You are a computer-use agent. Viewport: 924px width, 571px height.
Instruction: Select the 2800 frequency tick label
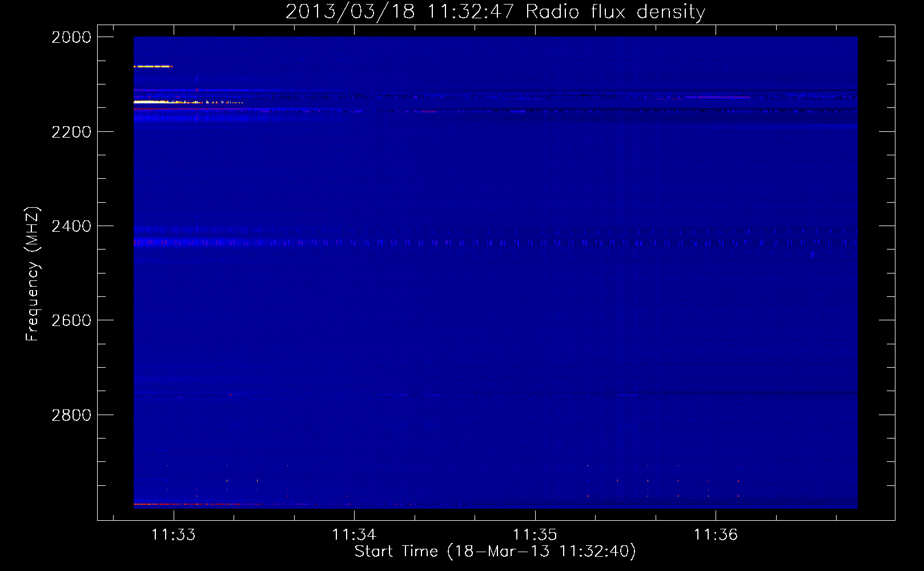tap(71, 415)
